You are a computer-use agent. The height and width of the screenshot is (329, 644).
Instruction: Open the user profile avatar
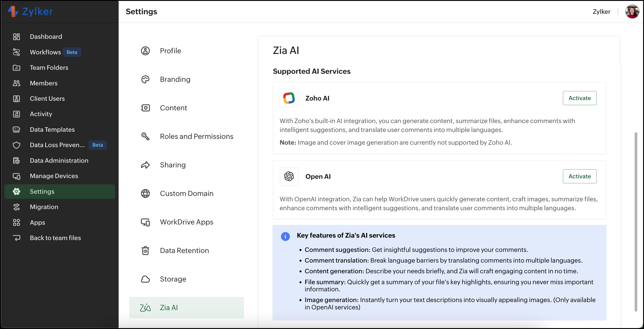coord(632,12)
